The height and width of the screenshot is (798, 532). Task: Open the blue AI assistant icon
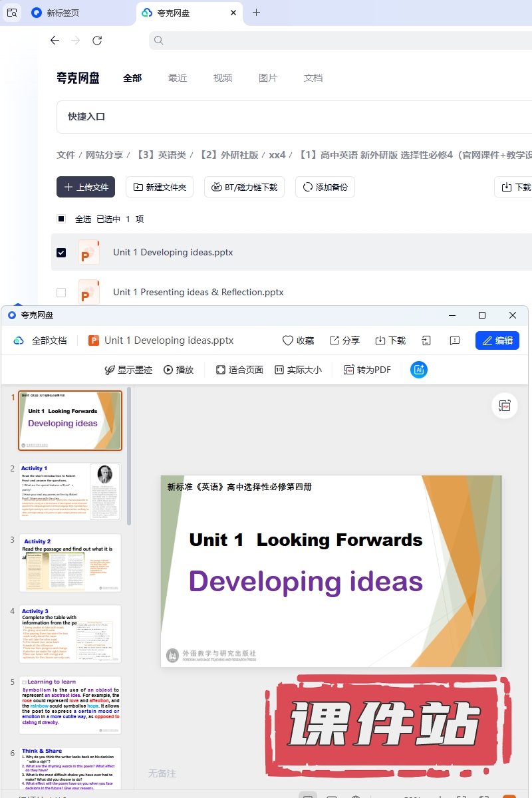419,370
